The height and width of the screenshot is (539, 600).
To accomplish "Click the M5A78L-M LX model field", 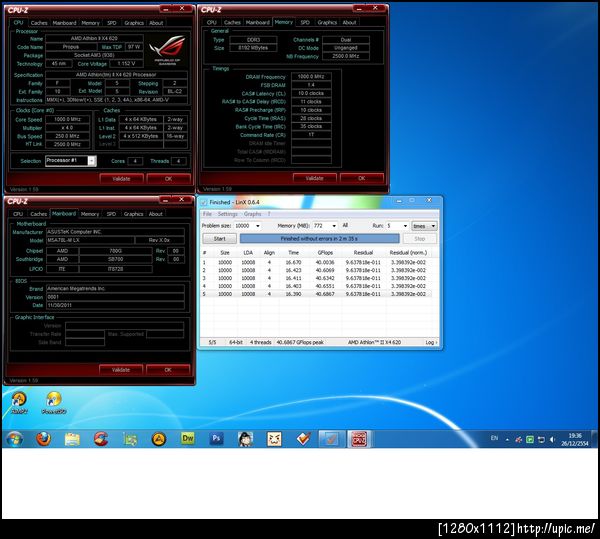I will click(x=90, y=240).
